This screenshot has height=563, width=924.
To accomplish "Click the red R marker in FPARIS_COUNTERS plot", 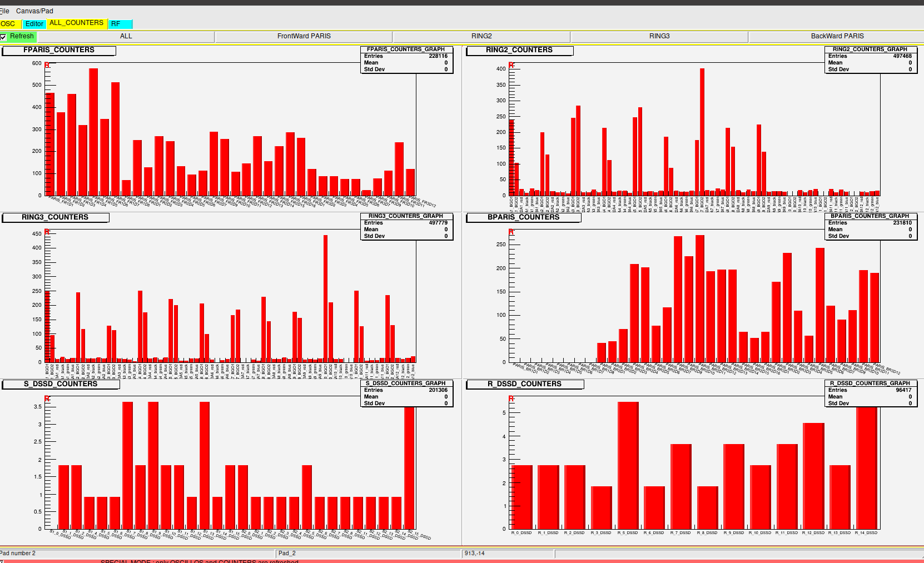I will [x=47, y=65].
